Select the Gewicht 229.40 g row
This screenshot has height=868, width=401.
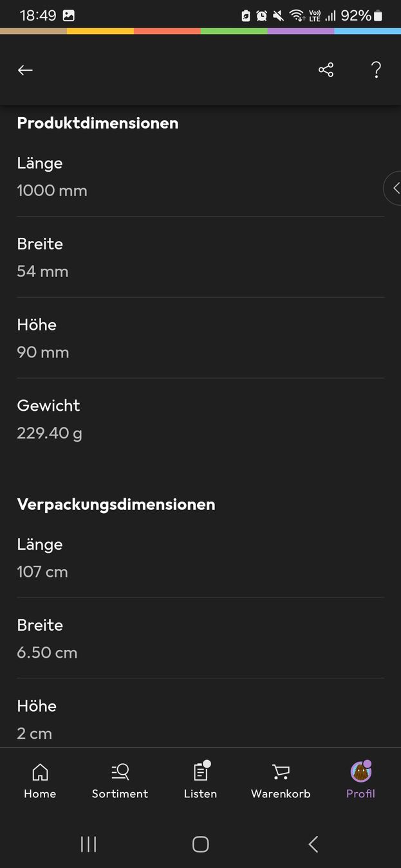(200, 419)
